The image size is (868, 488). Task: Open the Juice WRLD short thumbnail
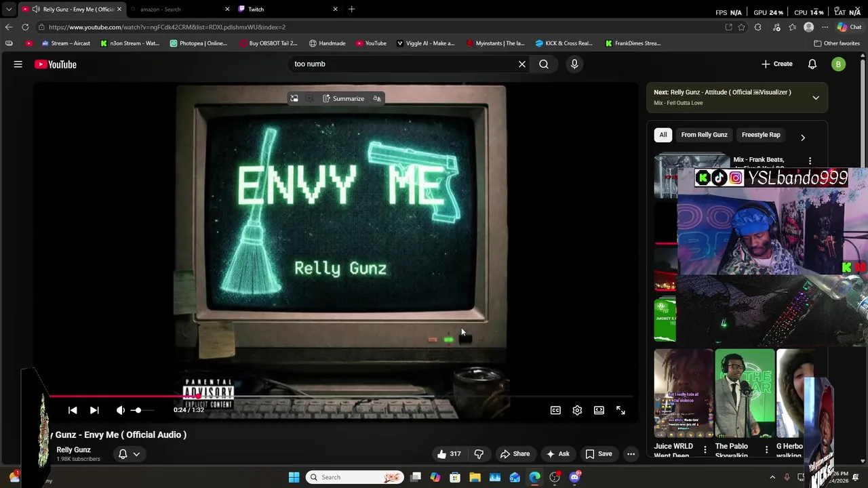tap(684, 393)
